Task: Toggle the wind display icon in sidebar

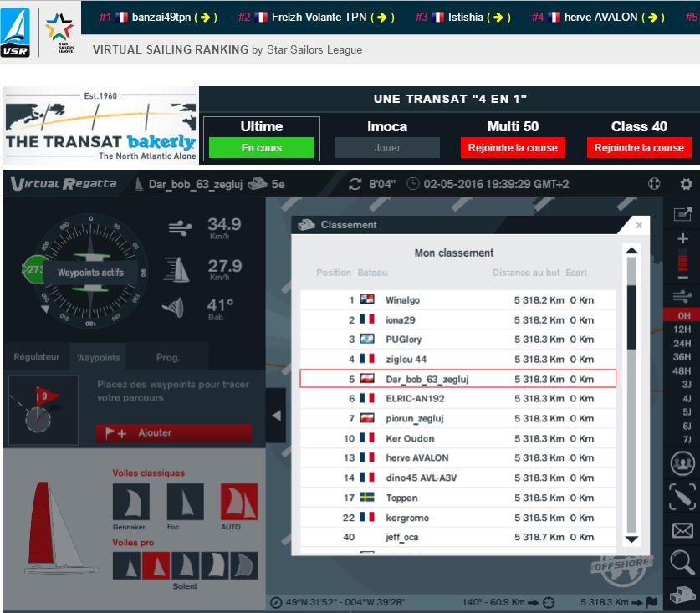Action: click(x=682, y=296)
